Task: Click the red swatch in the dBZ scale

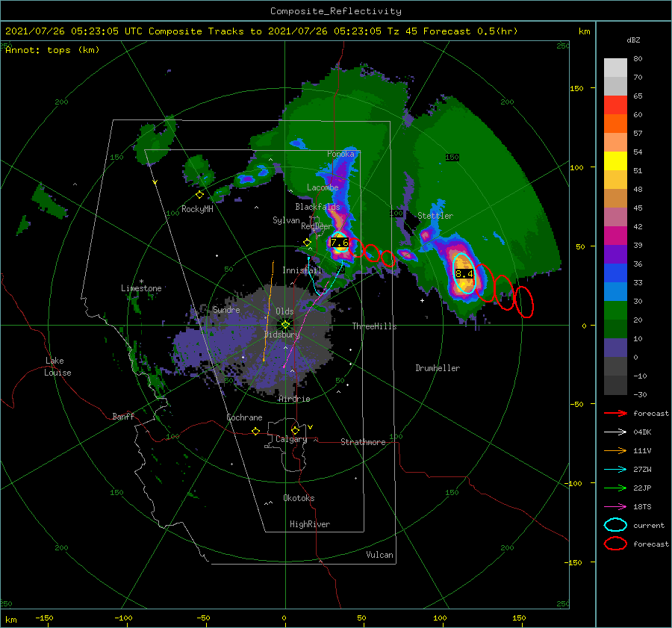Action: [x=615, y=105]
